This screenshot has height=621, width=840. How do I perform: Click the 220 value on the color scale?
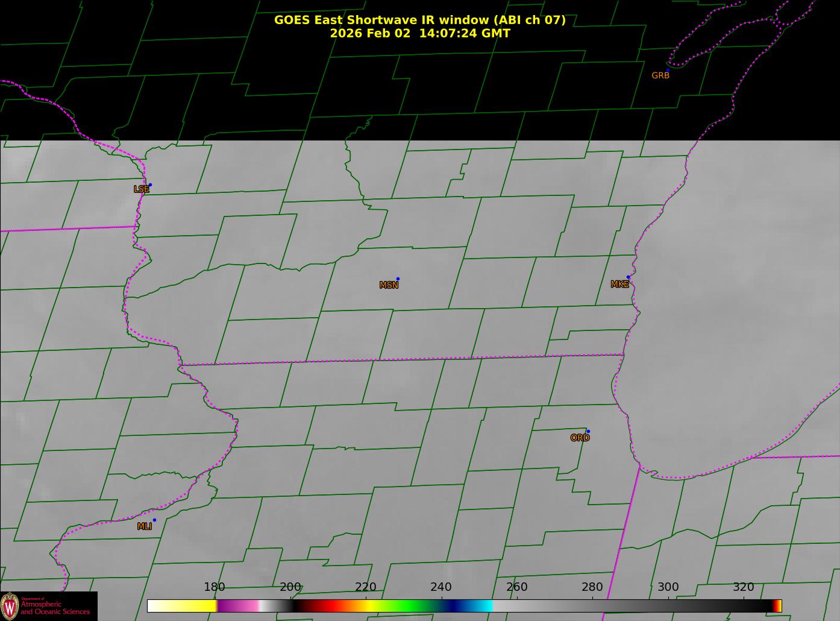[366, 587]
